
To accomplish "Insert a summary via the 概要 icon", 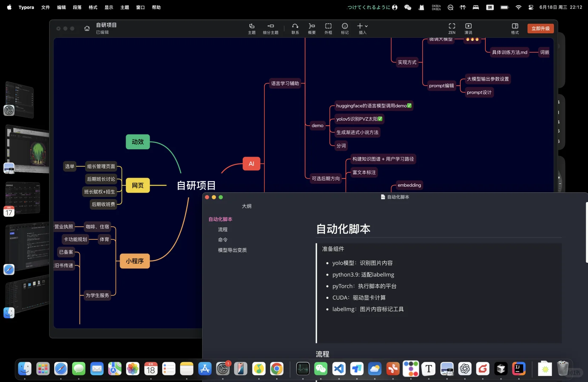I will point(312,28).
